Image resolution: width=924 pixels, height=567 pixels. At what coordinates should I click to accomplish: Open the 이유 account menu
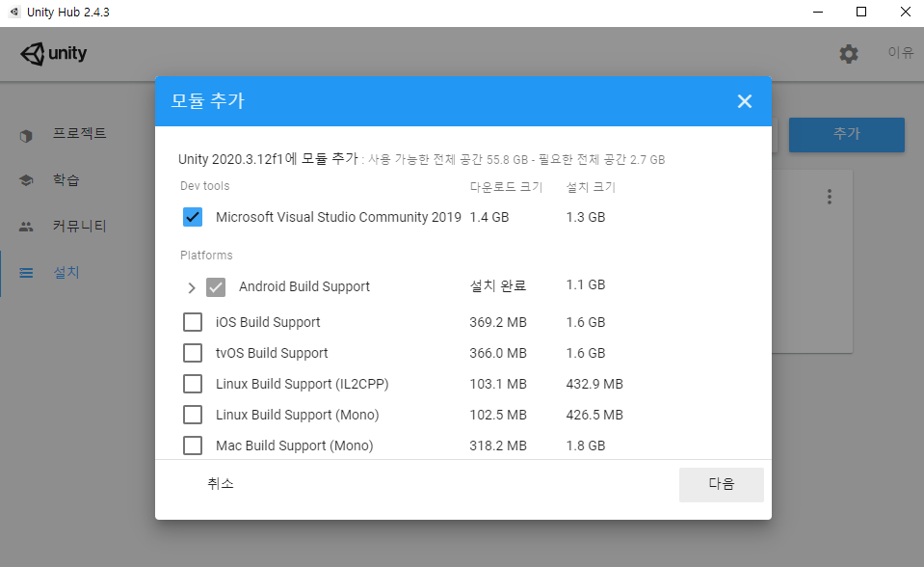[x=901, y=52]
